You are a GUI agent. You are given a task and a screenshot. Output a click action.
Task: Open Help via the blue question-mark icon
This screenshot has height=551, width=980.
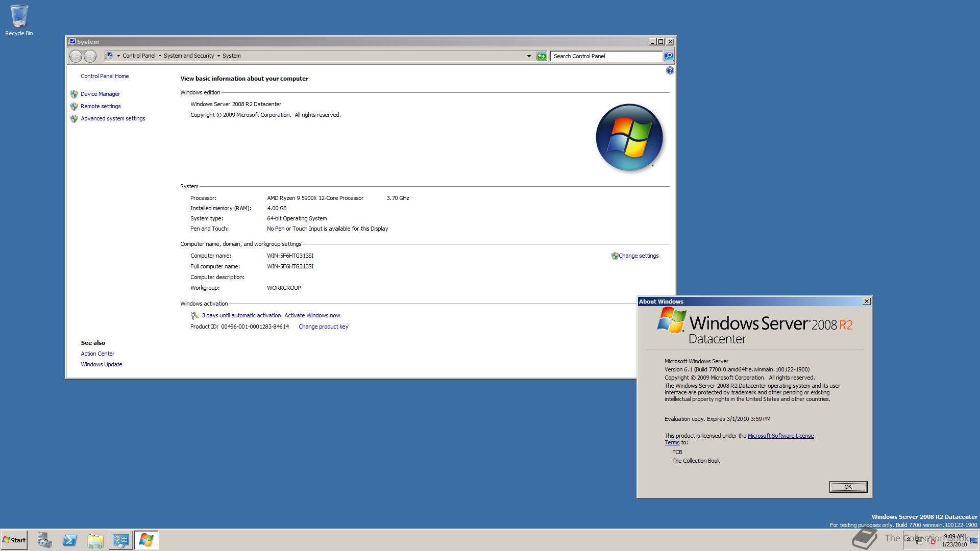pos(670,70)
